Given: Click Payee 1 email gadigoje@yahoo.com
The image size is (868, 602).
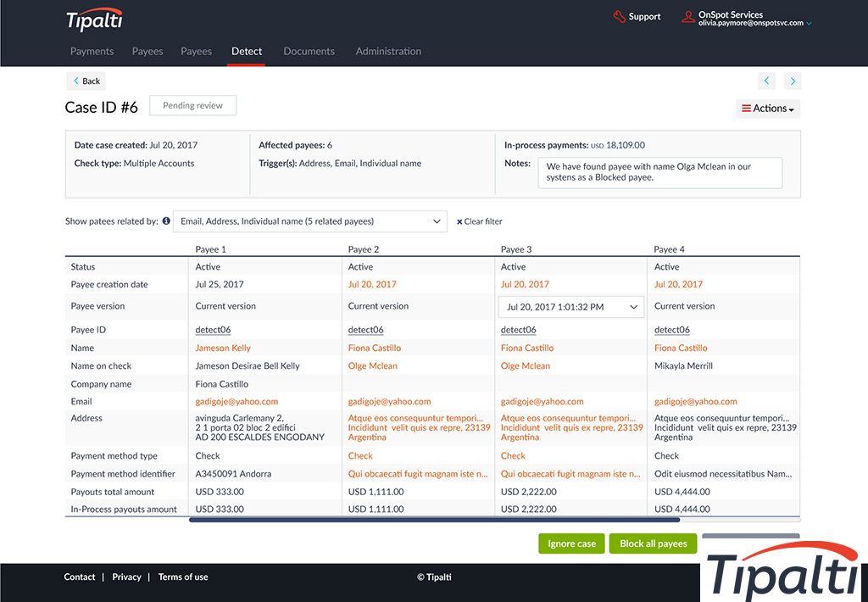Looking at the screenshot, I should (x=237, y=402).
